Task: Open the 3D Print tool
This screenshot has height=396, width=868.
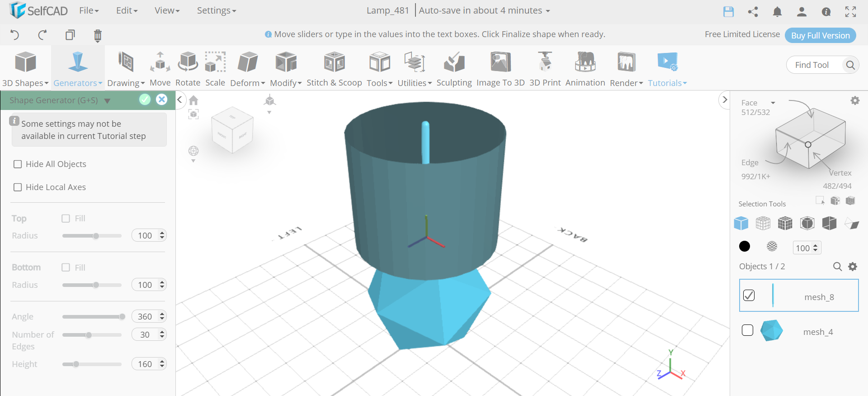Action: pyautogui.click(x=545, y=69)
